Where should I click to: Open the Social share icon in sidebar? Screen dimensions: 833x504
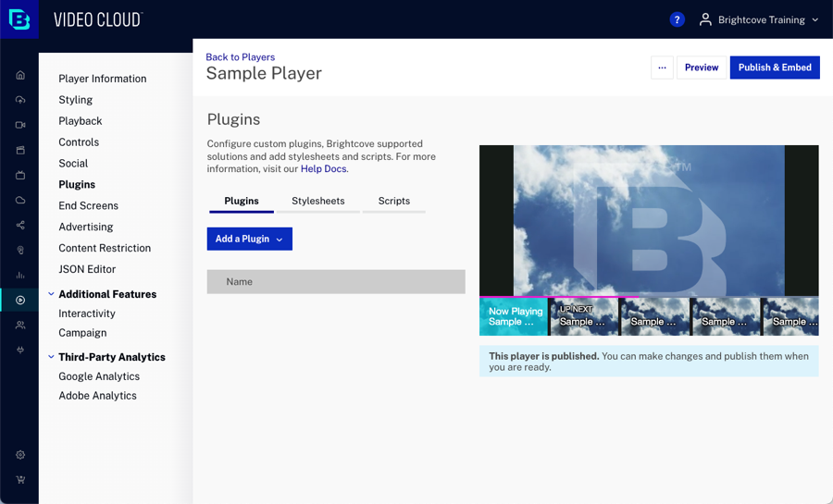[x=20, y=225]
